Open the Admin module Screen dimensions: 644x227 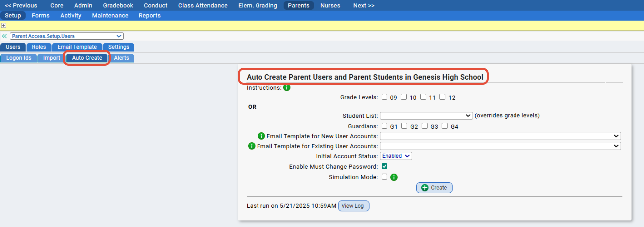[x=83, y=6]
